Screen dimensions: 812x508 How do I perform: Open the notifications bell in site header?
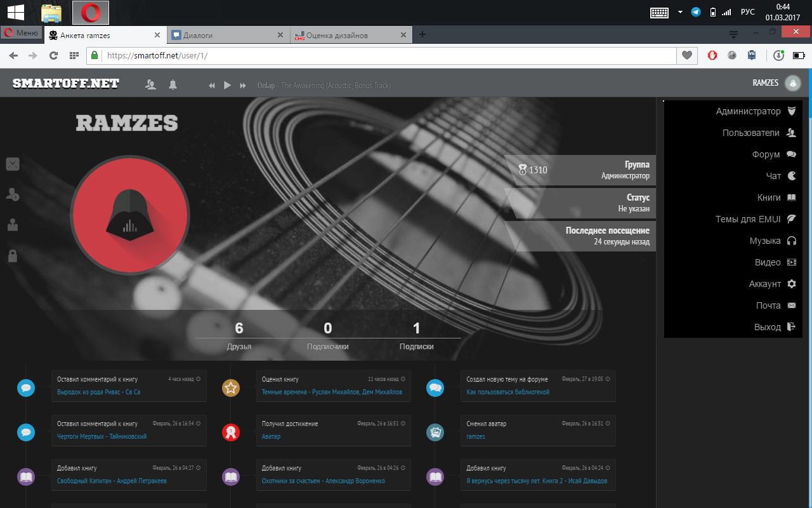(x=173, y=84)
